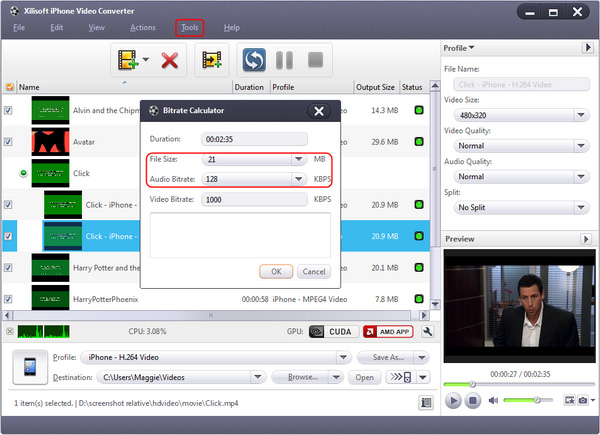Open the Actions menu
600x435 pixels.
click(143, 28)
